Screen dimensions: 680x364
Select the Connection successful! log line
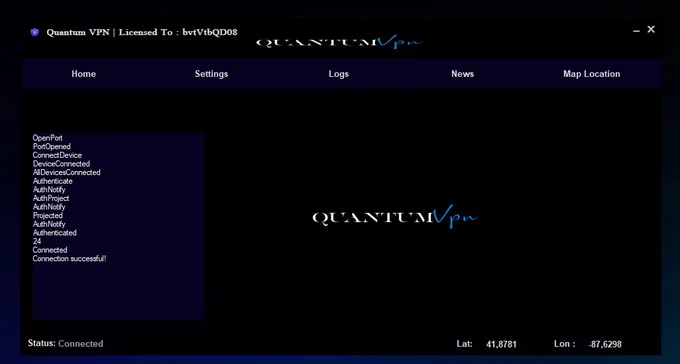click(x=69, y=259)
